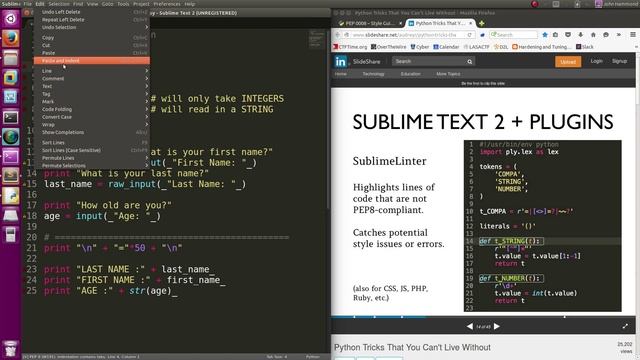Expand the Text submenu

tap(92, 86)
